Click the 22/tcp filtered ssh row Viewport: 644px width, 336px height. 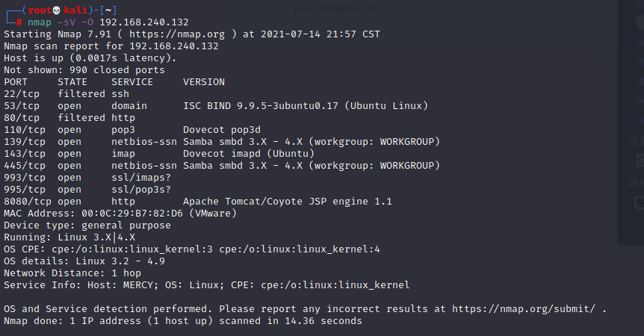click(66, 94)
